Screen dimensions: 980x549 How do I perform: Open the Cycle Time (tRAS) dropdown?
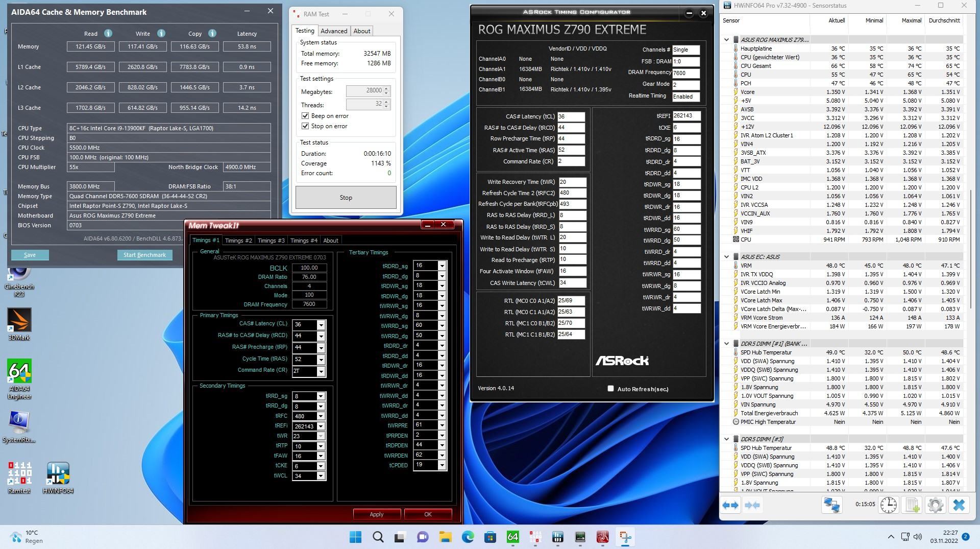[321, 360]
